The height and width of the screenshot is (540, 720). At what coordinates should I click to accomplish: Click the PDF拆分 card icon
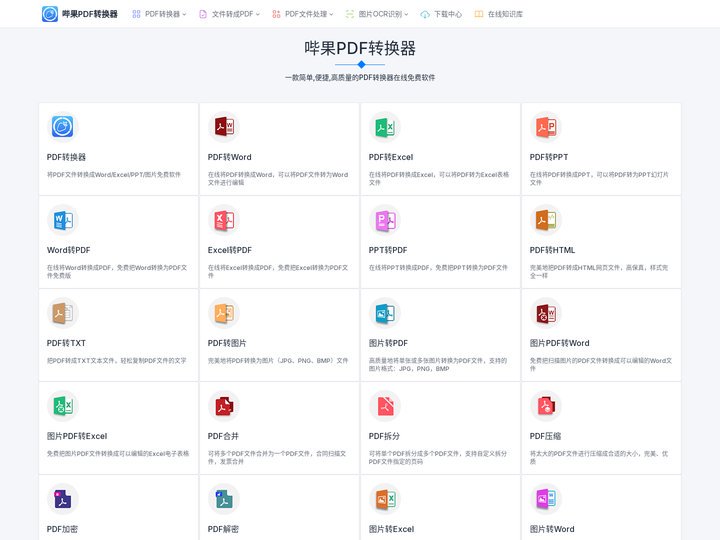tap(385, 406)
